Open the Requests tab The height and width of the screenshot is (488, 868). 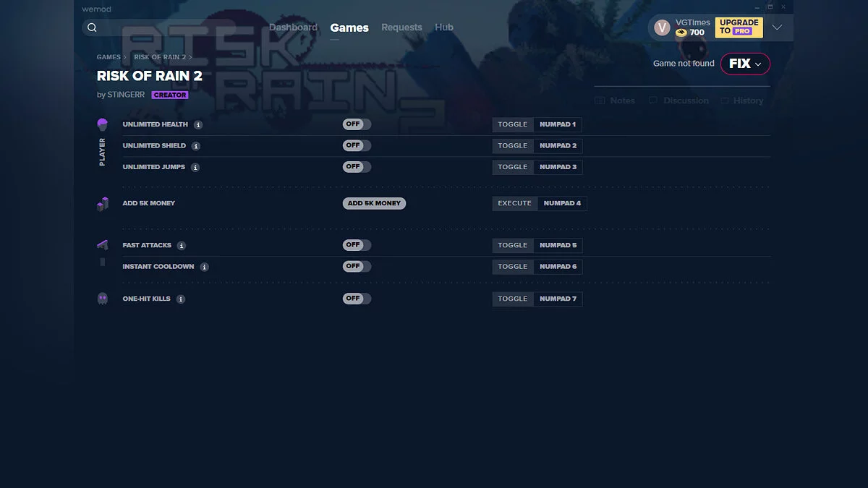click(401, 27)
